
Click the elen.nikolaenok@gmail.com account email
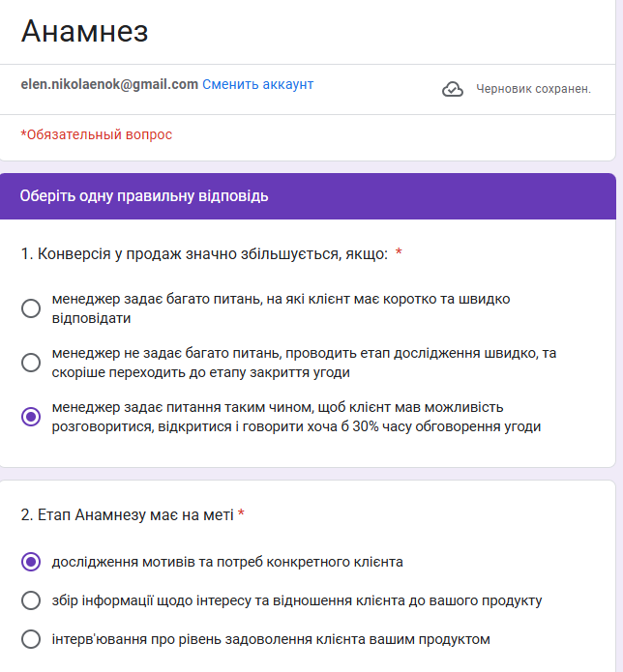[109, 84]
